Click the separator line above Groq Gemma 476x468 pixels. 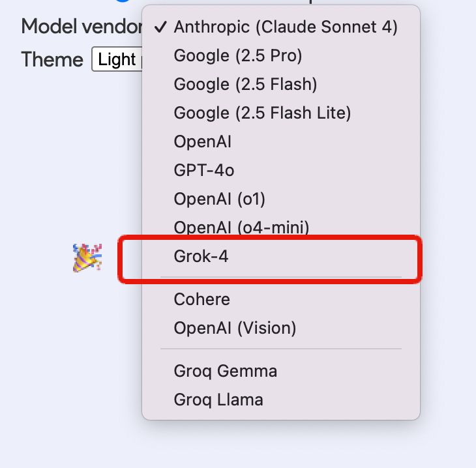[281, 349]
